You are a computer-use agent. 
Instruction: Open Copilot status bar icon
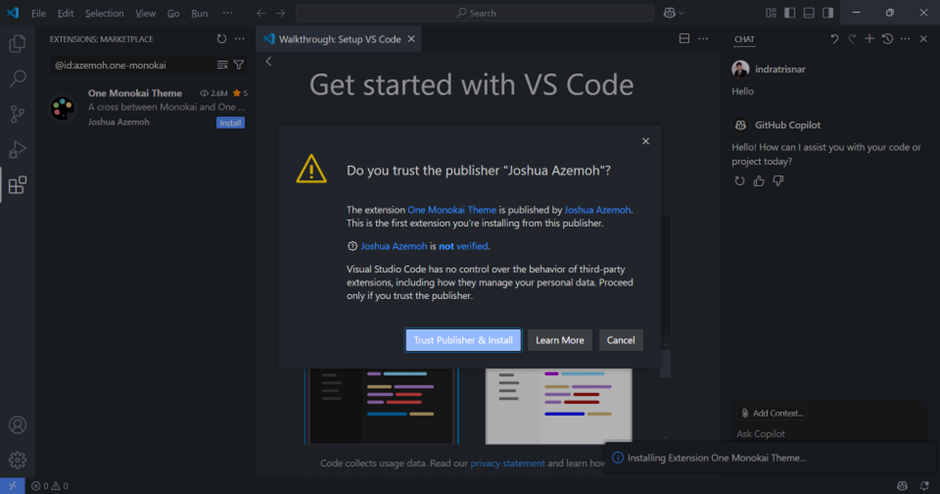[x=902, y=486]
